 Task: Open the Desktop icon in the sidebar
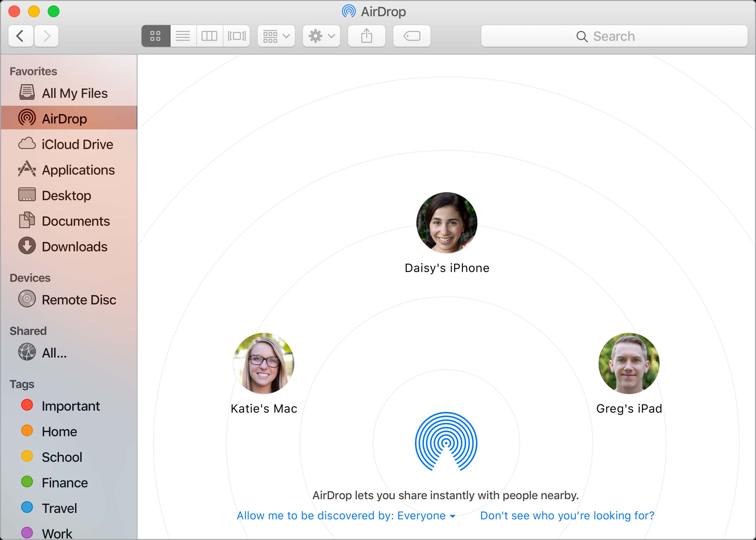click(27, 195)
